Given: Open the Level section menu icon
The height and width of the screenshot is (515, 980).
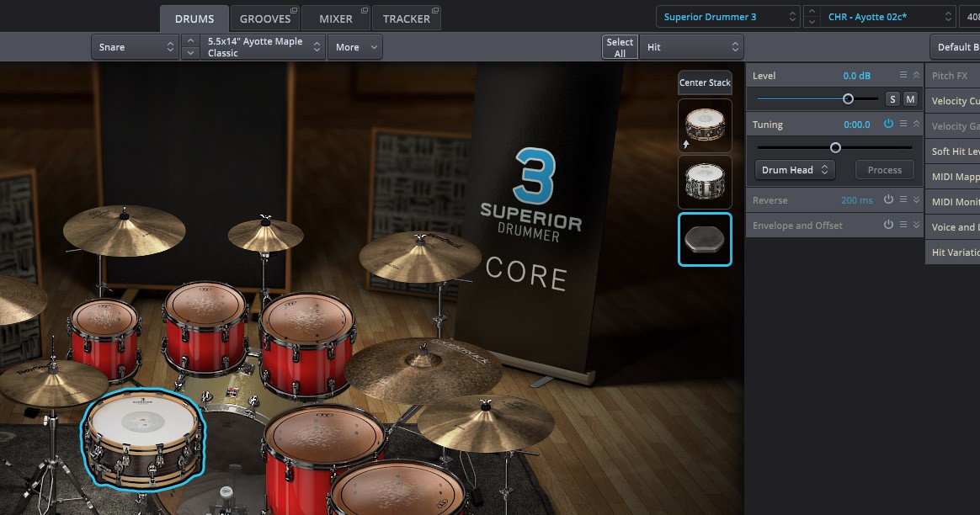Looking at the screenshot, I should [x=903, y=75].
